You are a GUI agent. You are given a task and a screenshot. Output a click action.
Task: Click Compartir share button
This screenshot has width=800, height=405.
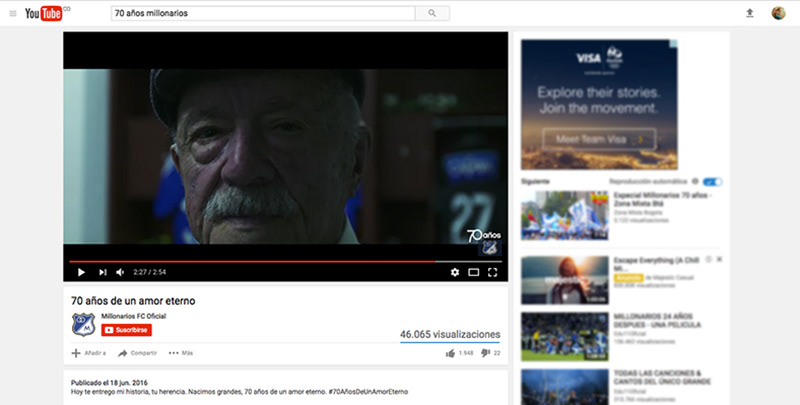pos(137,353)
